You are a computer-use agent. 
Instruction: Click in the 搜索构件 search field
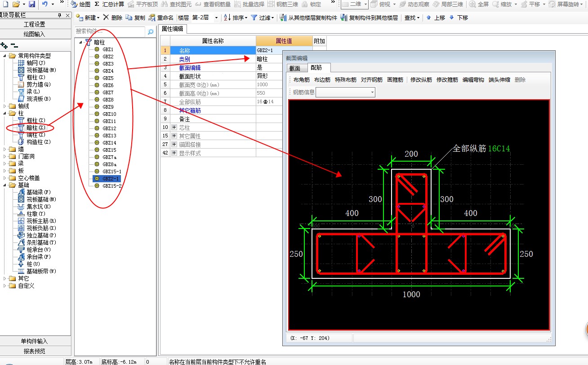pyautogui.click(x=110, y=31)
